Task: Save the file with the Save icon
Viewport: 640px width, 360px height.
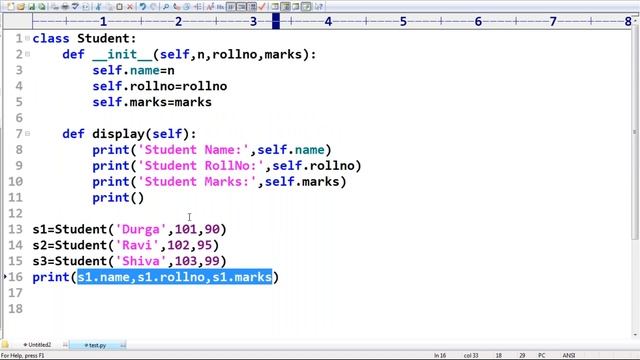Action: pos(31,7)
